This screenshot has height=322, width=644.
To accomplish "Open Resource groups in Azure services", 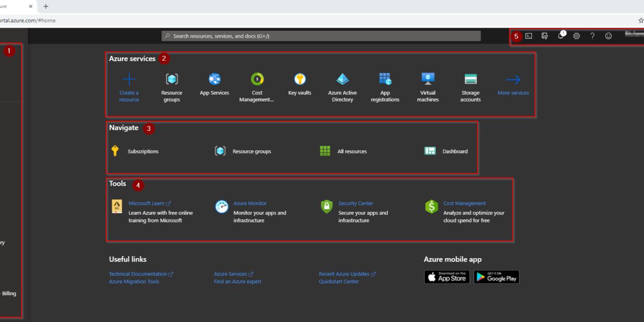I will point(172,79).
